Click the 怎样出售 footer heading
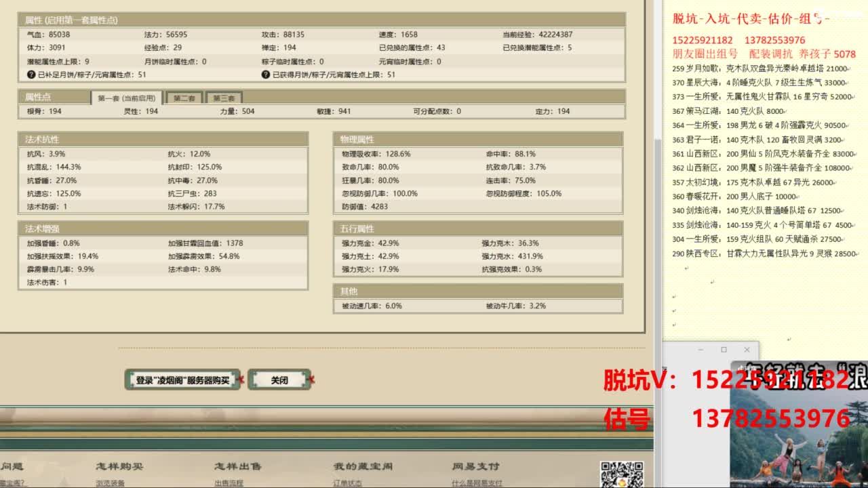The height and width of the screenshot is (488, 868). coord(238,466)
